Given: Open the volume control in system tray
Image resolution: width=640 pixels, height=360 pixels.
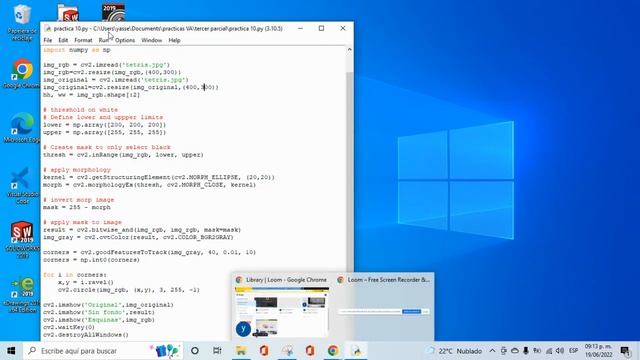Looking at the screenshot, I should coord(560,351).
